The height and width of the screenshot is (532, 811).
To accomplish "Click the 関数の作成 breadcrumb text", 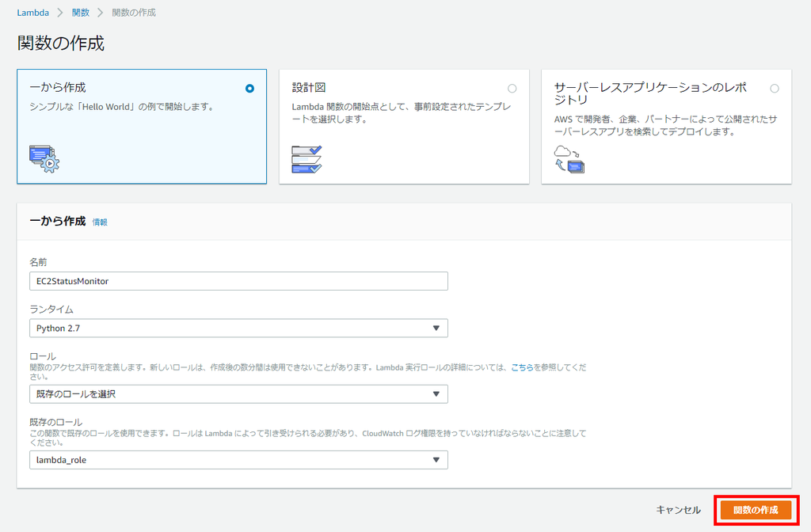I will [134, 13].
